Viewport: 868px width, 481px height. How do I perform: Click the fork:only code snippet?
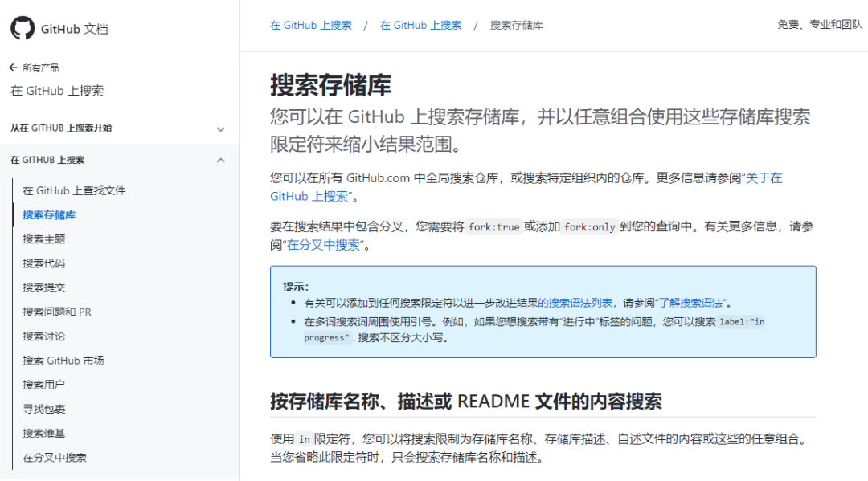coord(590,227)
